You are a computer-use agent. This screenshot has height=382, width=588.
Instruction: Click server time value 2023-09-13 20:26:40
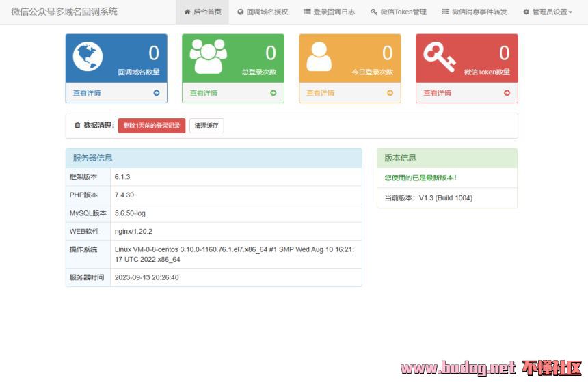pyautogui.click(x=146, y=277)
